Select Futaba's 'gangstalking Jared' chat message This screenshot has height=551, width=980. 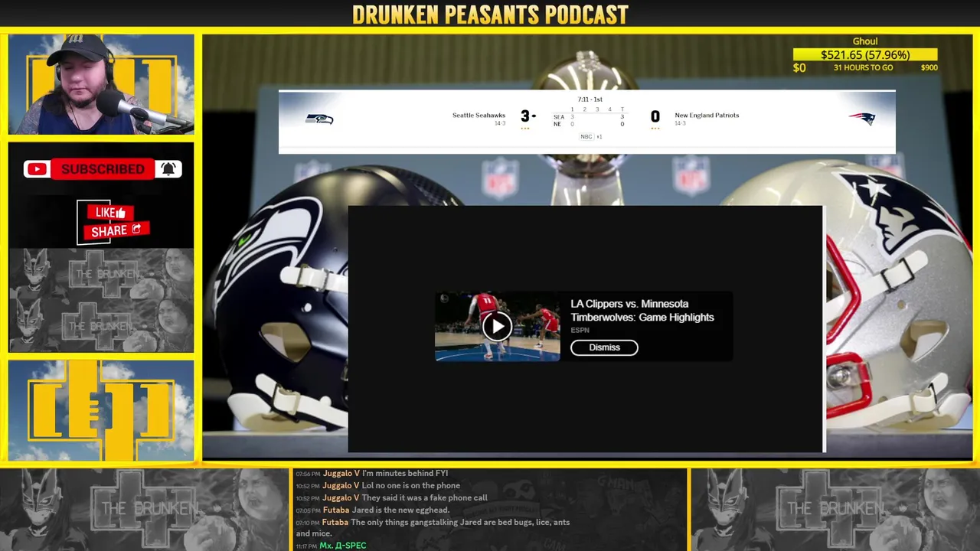pyautogui.click(x=433, y=528)
